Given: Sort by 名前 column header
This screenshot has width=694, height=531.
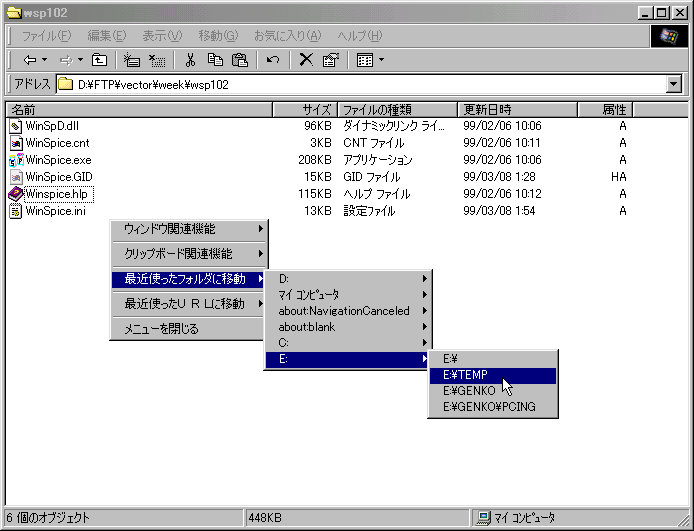Looking at the screenshot, I should coord(139,109).
